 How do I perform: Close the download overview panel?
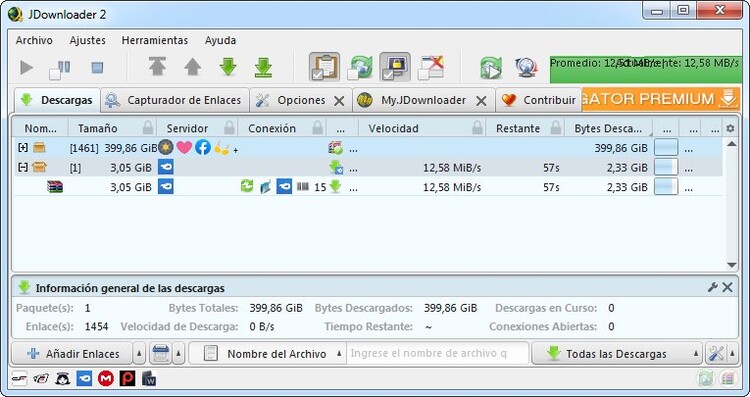point(728,287)
